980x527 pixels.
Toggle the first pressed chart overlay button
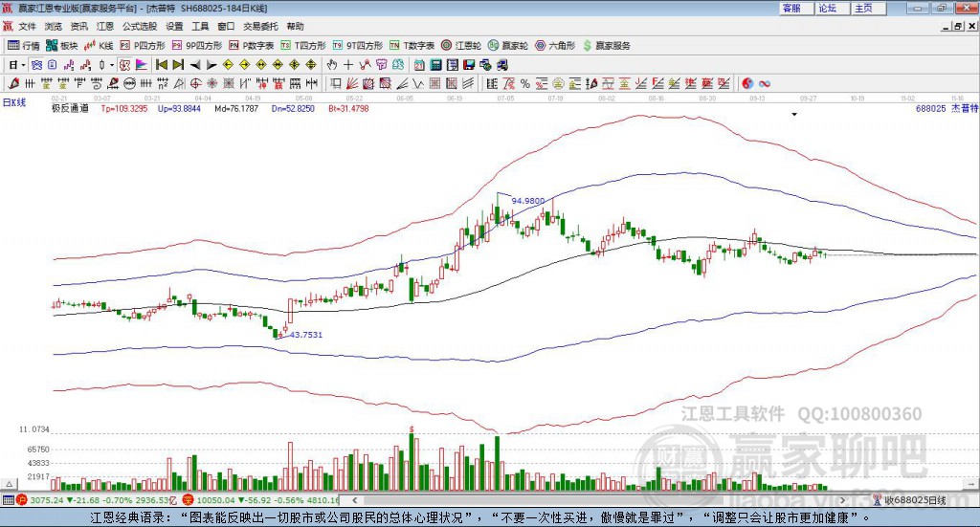tap(37, 65)
